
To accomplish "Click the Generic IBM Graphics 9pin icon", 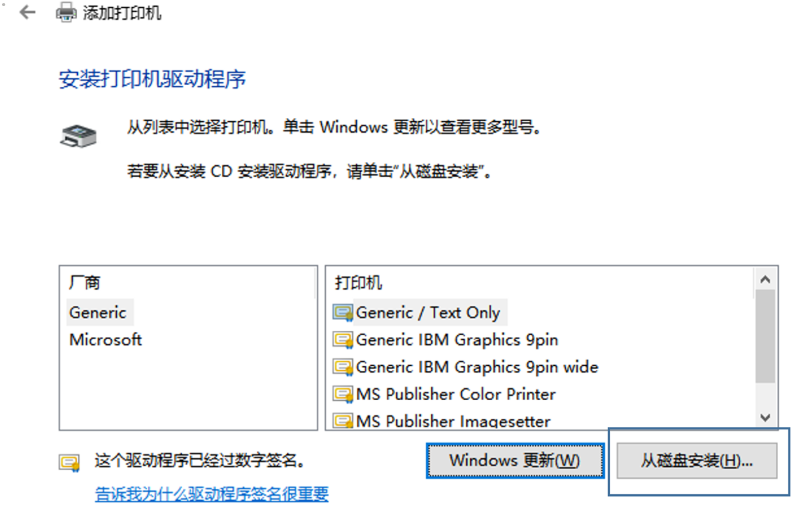I will 343,340.
